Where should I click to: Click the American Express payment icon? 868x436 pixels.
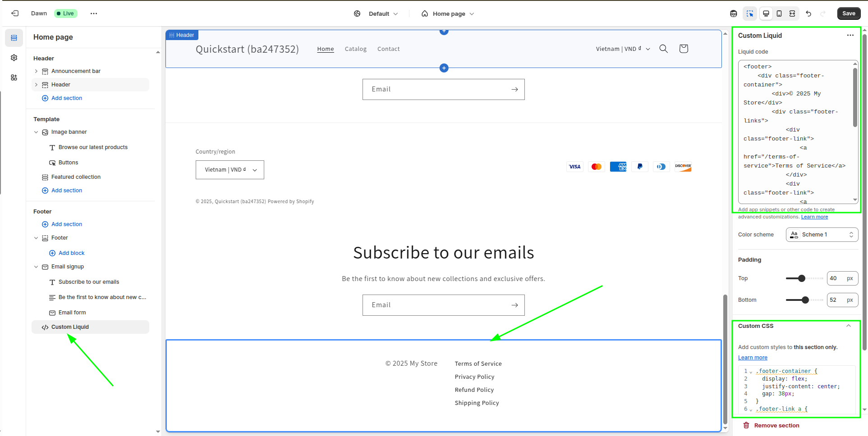(618, 167)
